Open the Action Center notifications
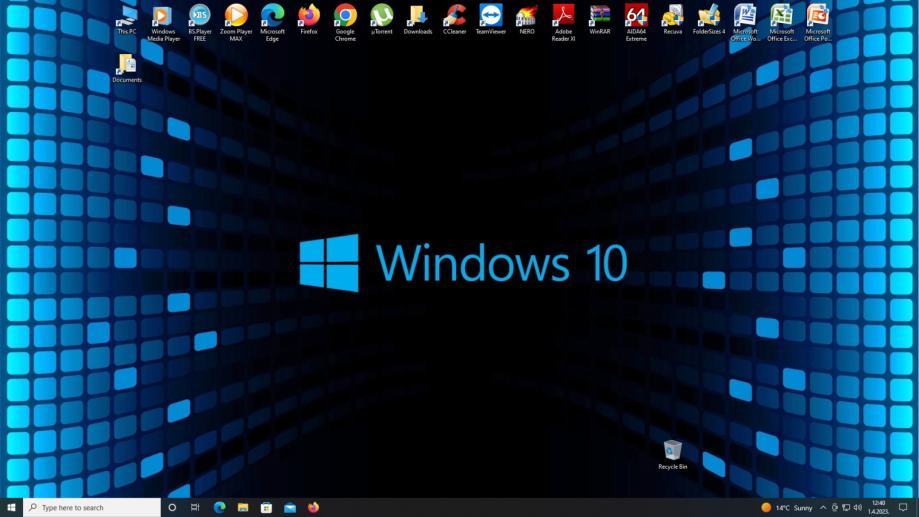This screenshot has width=919, height=517. coord(903,508)
